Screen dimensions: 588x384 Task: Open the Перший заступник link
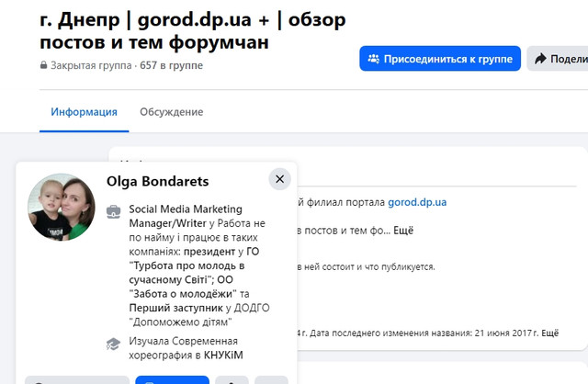(175, 308)
